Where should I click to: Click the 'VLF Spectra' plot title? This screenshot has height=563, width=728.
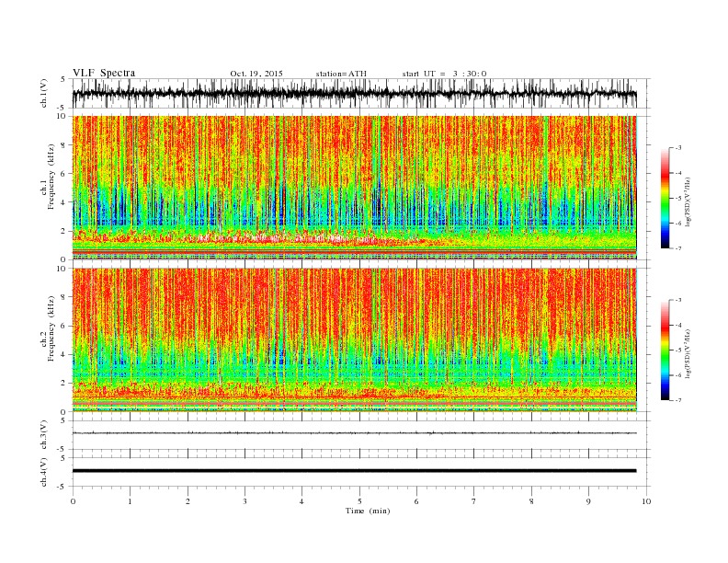(x=104, y=73)
